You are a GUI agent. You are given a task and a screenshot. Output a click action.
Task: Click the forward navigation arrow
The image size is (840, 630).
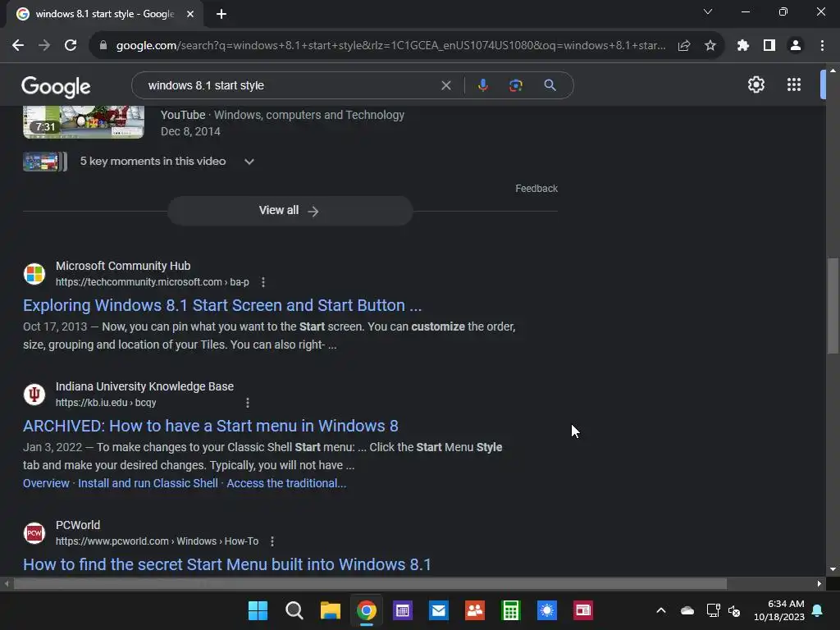tap(44, 46)
